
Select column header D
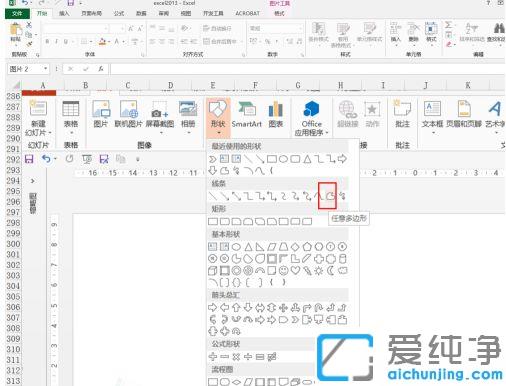click(170, 85)
